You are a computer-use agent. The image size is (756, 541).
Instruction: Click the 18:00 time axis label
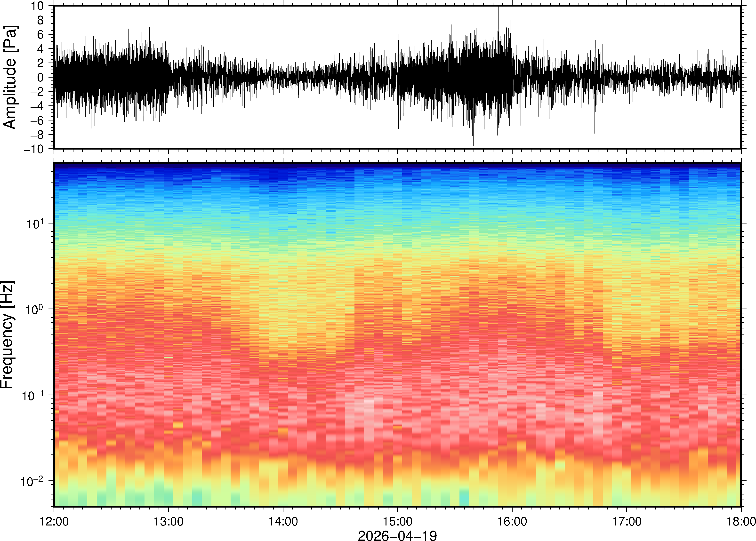pyautogui.click(x=741, y=521)
